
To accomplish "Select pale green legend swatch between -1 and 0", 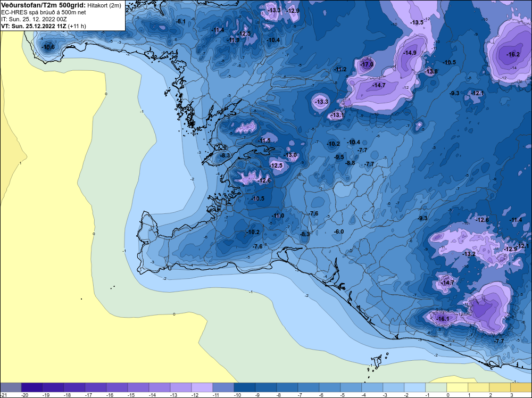I will coord(436,387).
